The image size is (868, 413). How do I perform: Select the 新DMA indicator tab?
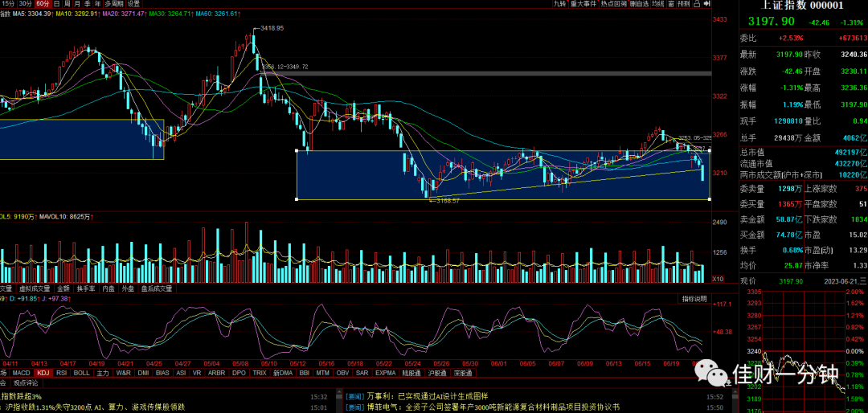click(x=284, y=373)
